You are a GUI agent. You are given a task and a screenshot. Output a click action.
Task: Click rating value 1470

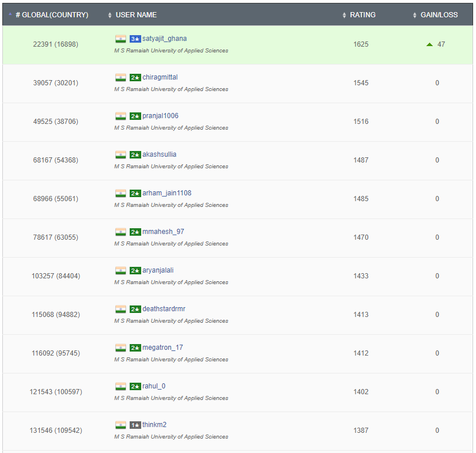point(361,237)
